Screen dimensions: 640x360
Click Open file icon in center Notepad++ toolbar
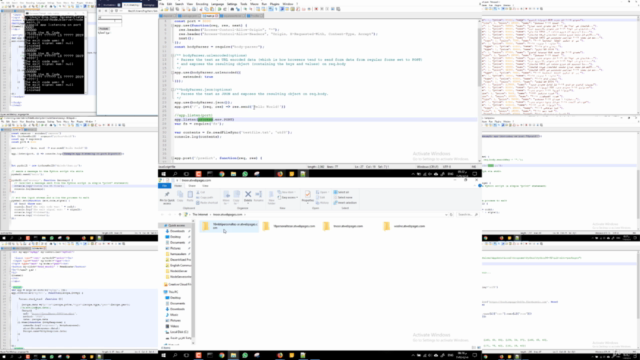pyautogui.click(x=167, y=9)
